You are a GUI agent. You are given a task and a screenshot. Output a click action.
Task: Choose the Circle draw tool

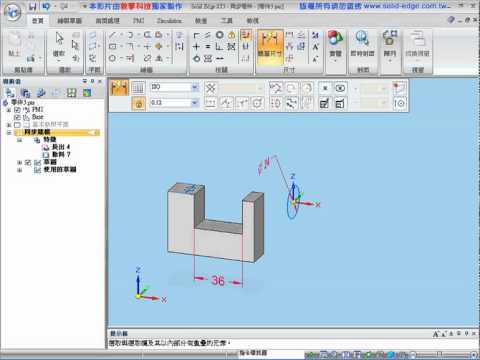(x=113, y=58)
